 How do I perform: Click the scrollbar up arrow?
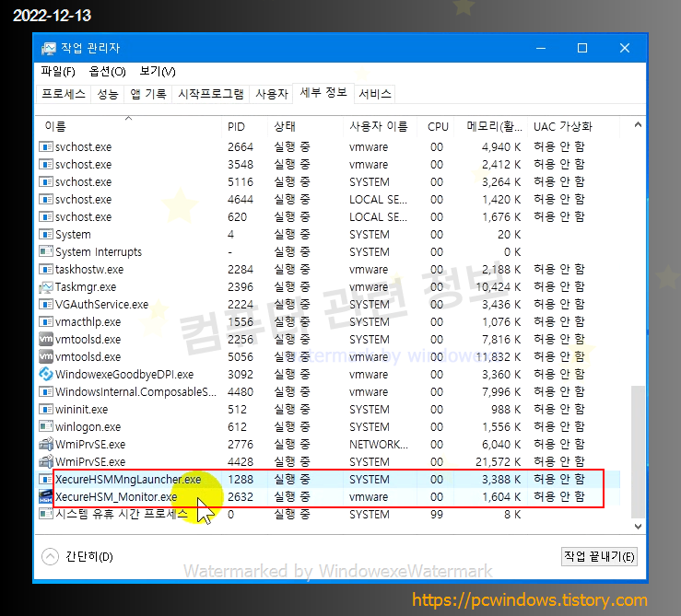(638, 125)
